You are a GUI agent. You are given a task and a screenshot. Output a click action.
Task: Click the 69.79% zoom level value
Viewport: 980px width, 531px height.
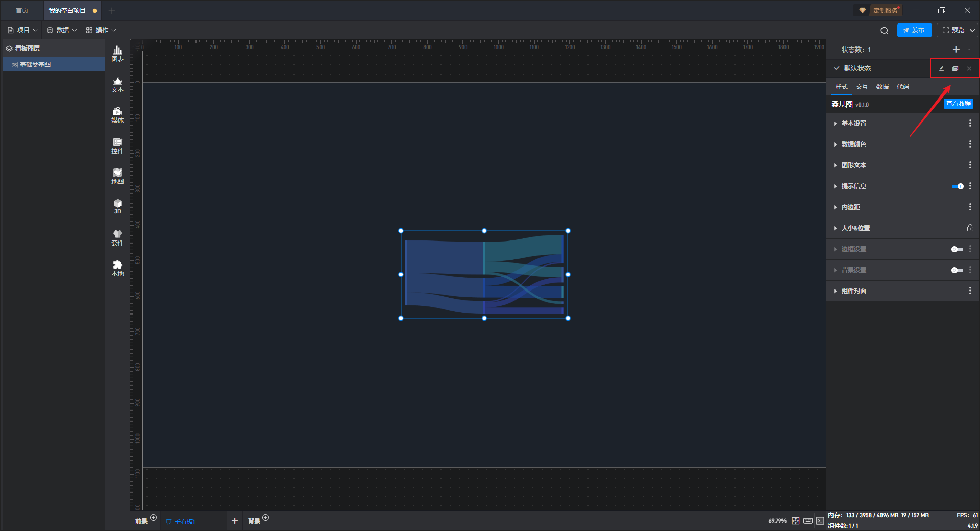777,521
